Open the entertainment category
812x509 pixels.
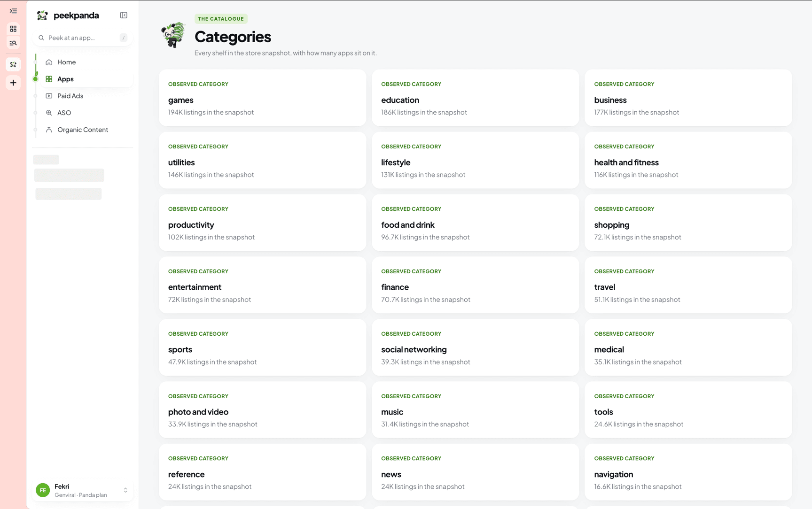263,285
